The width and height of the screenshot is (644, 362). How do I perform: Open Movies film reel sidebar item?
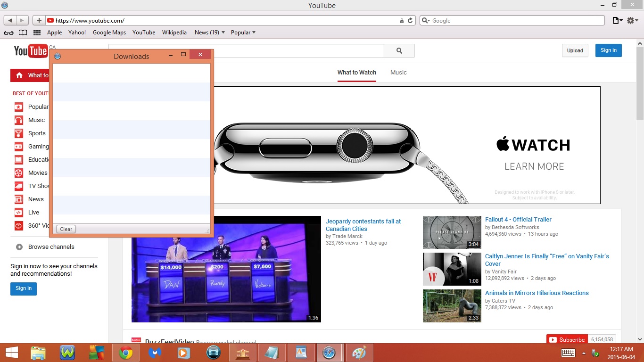tap(31, 173)
